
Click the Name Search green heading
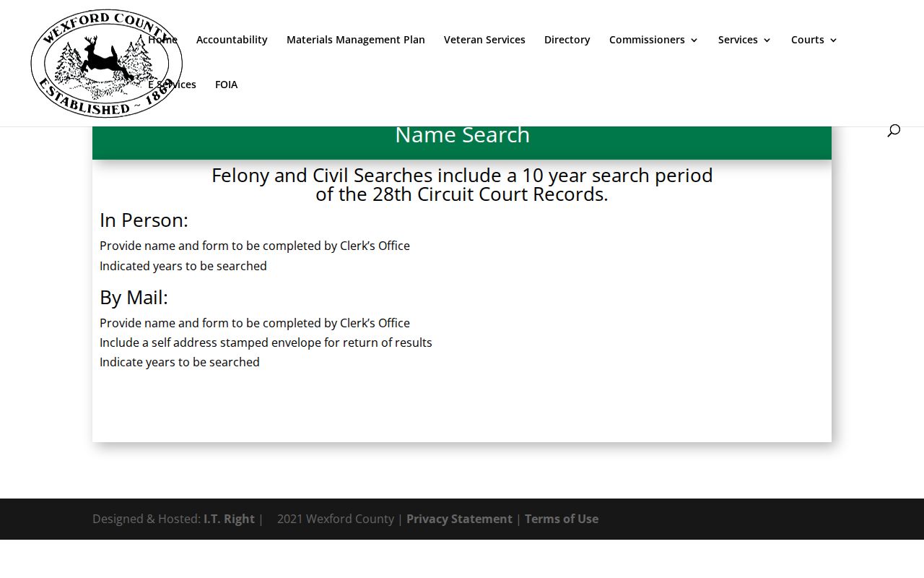click(x=462, y=135)
